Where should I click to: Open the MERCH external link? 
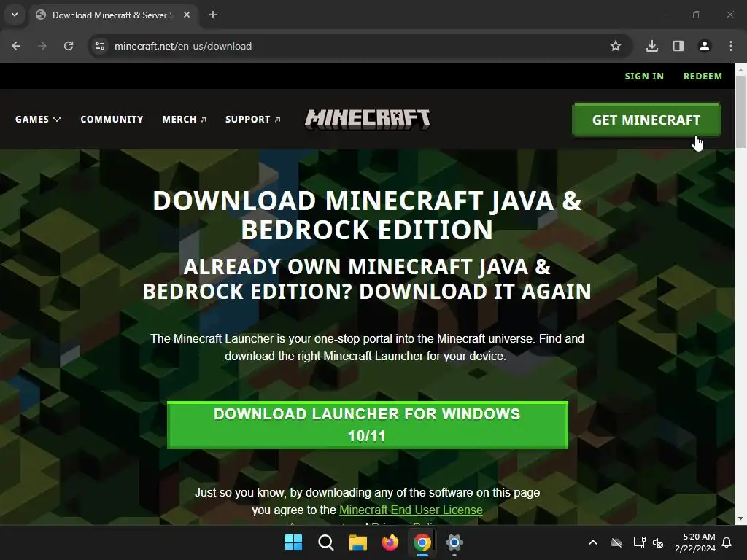pos(185,119)
